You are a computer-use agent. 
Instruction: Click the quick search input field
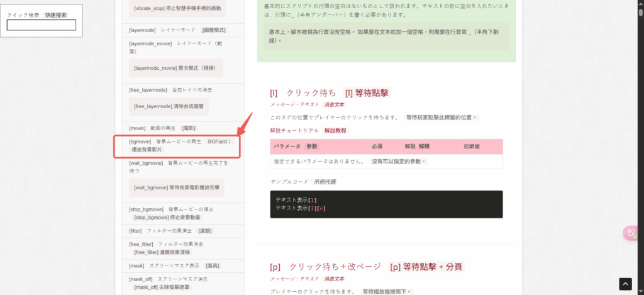[42, 25]
